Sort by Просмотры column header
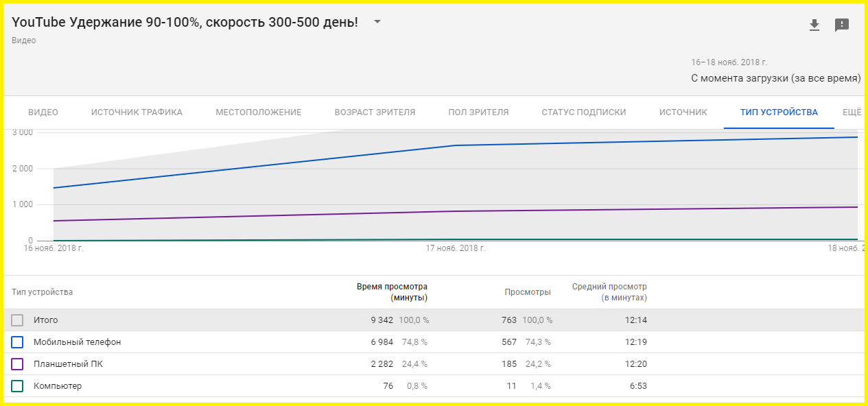This screenshot has width=868, height=406. coord(528,292)
